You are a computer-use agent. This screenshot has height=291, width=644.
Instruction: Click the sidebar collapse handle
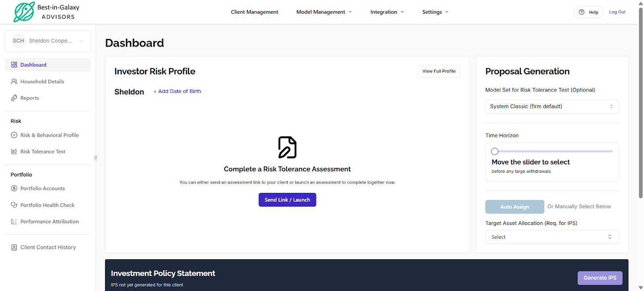pos(96,158)
